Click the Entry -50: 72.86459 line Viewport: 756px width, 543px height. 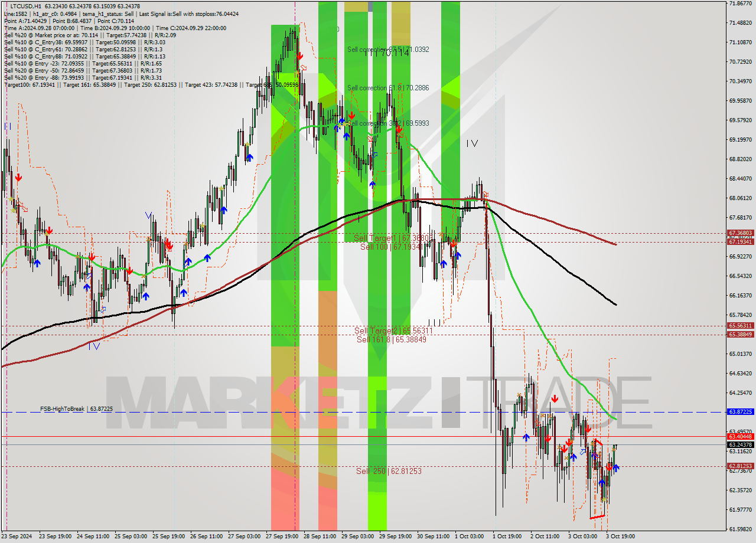83,70
